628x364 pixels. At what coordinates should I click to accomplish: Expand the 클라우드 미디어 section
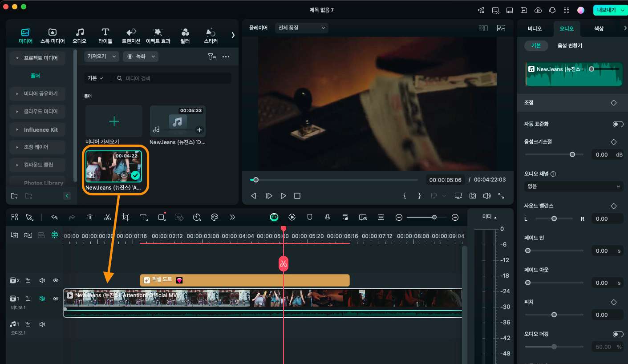pyautogui.click(x=37, y=111)
